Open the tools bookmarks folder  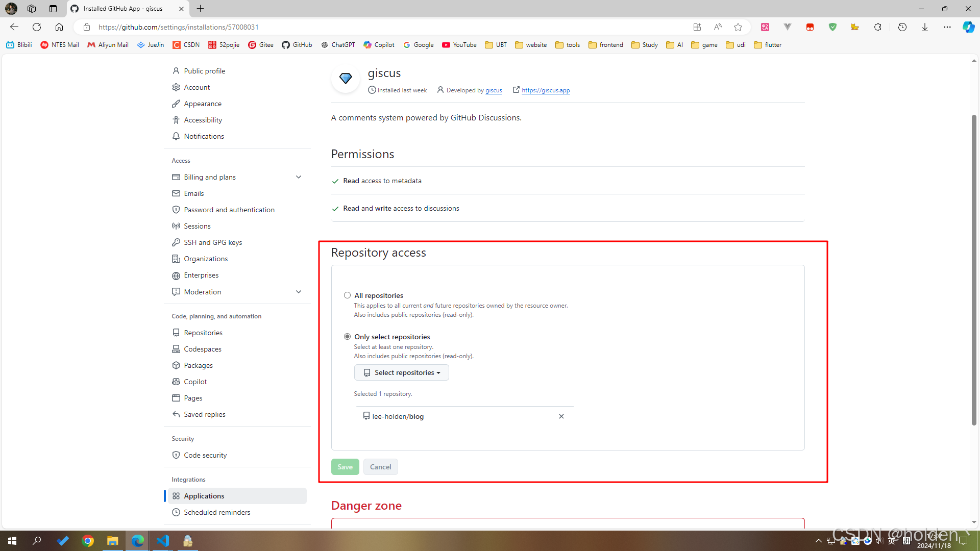568,45
